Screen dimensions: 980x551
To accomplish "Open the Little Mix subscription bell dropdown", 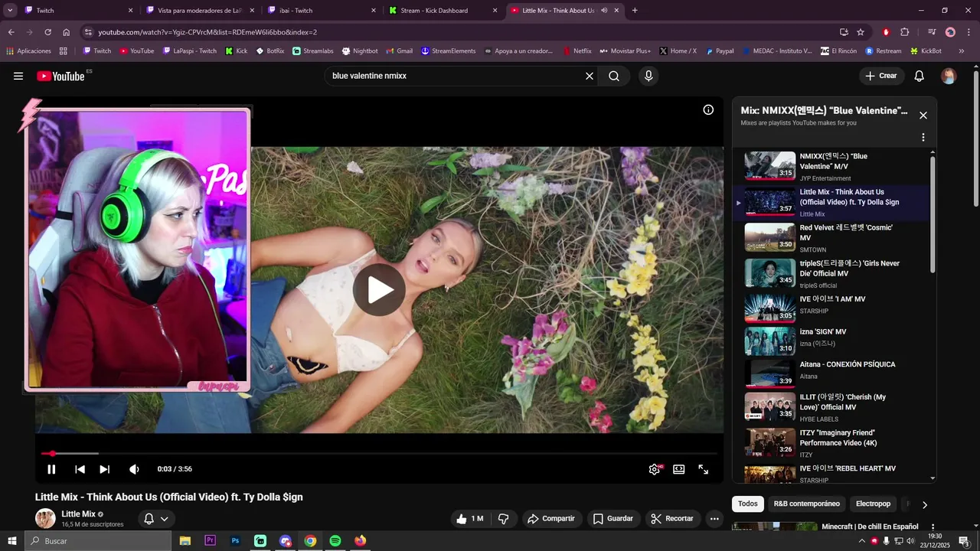I will click(x=156, y=519).
